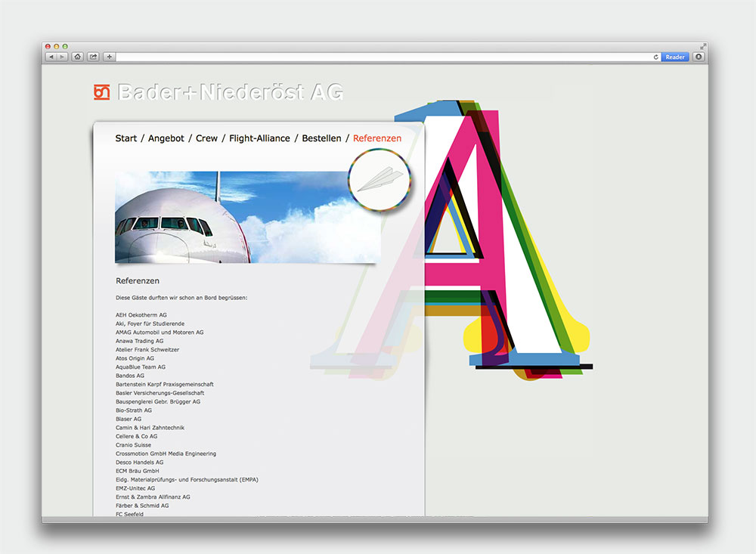
Task: Click "Bandos AG" entry
Action: coord(130,376)
